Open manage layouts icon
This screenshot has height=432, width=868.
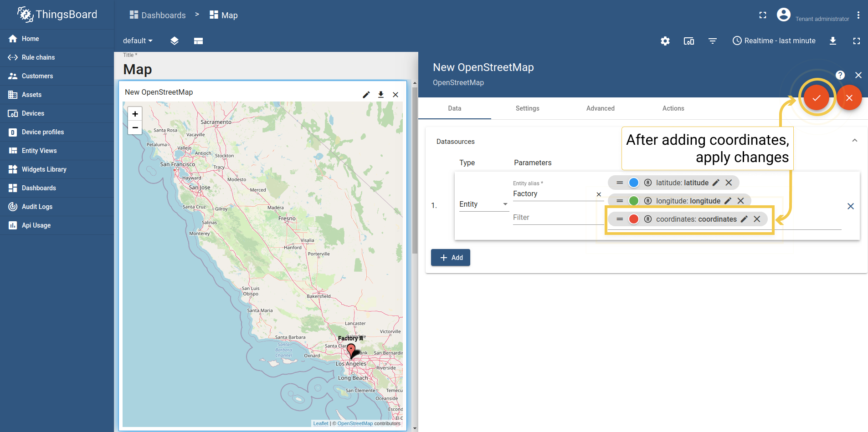coord(198,41)
